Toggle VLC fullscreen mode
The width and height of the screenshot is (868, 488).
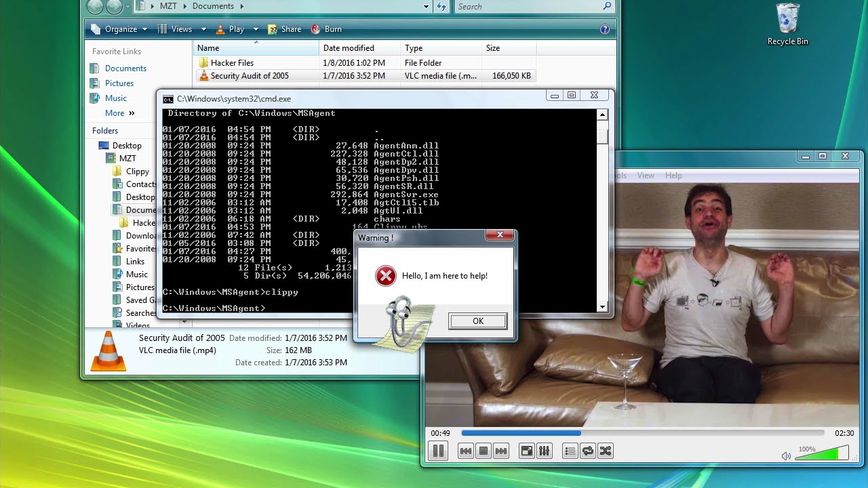526,451
